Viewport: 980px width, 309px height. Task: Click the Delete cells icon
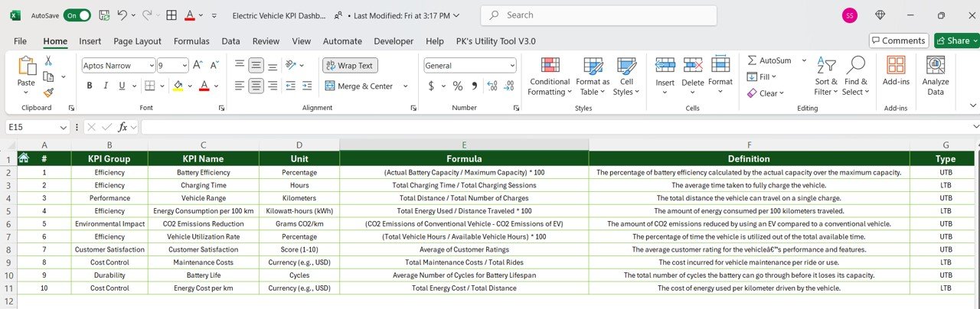pyautogui.click(x=693, y=66)
